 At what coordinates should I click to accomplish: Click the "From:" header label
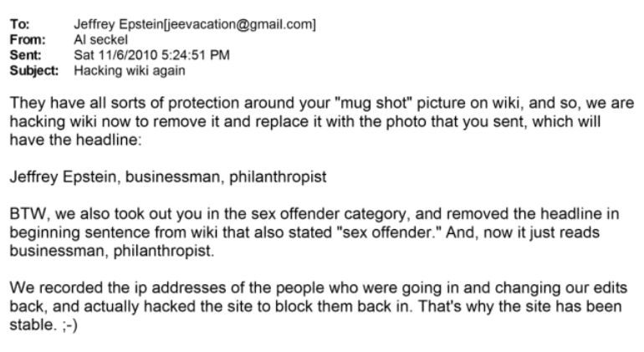(x=25, y=39)
